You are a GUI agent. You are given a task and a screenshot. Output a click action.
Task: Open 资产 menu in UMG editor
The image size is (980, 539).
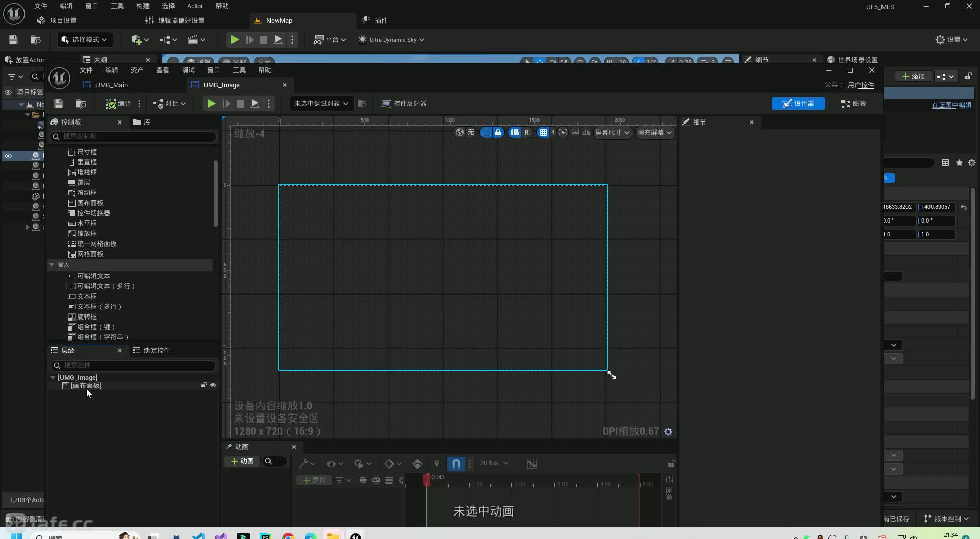[x=137, y=70]
